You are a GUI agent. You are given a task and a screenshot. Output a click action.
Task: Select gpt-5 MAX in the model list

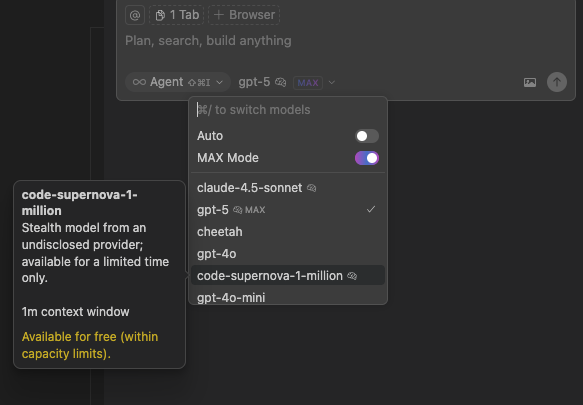288,210
